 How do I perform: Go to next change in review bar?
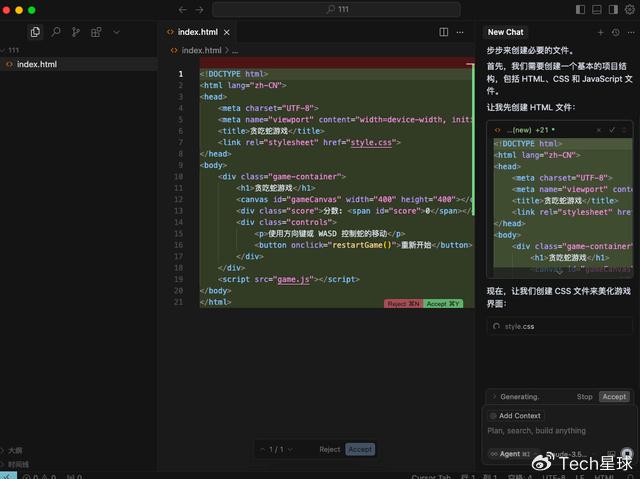pos(290,449)
